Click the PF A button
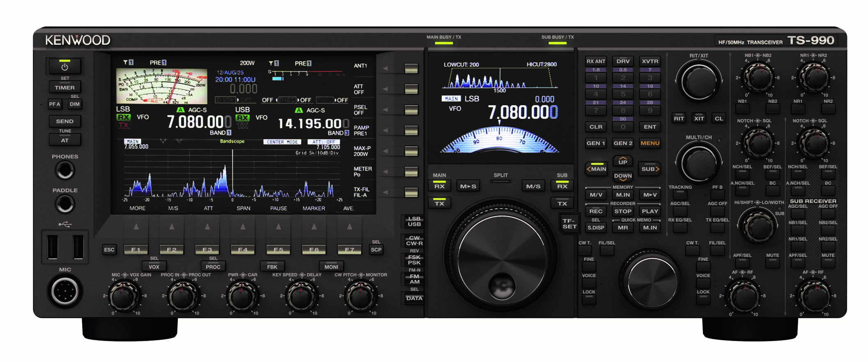Image resolution: width=868 pixels, height=362 pixels. pyautogui.click(x=55, y=104)
